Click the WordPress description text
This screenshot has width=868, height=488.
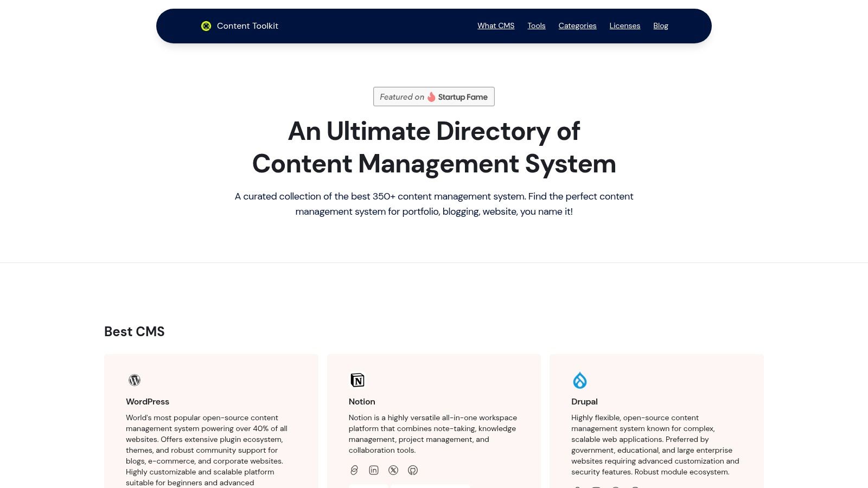207,450
